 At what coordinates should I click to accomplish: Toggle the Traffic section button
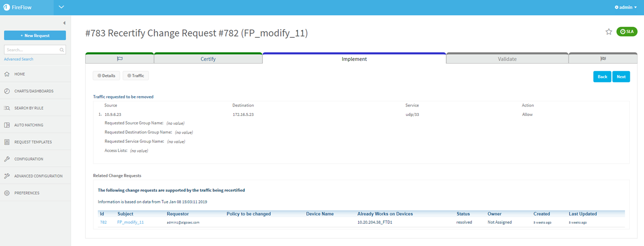pos(136,76)
